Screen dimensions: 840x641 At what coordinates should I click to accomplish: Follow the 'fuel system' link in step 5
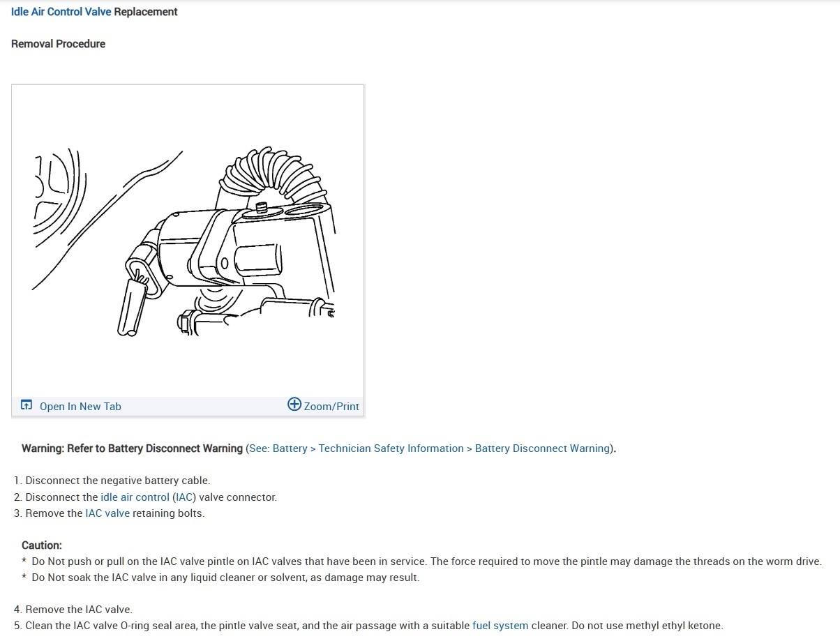pyautogui.click(x=500, y=626)
